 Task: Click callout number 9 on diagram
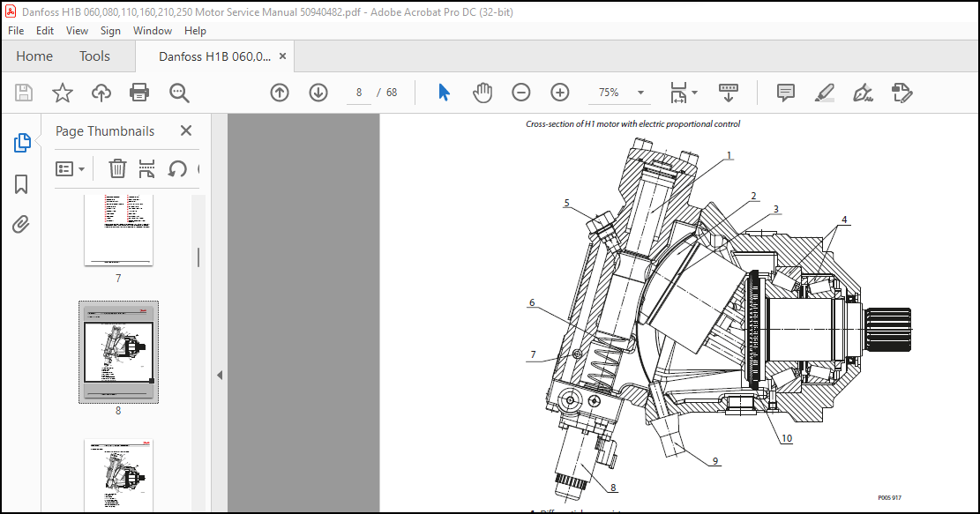(x=715, y=461)
